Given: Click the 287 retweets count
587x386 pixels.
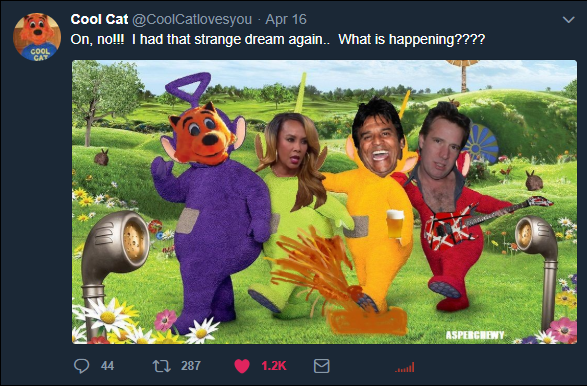Looking at the screenshot, I should coord(191,366).
